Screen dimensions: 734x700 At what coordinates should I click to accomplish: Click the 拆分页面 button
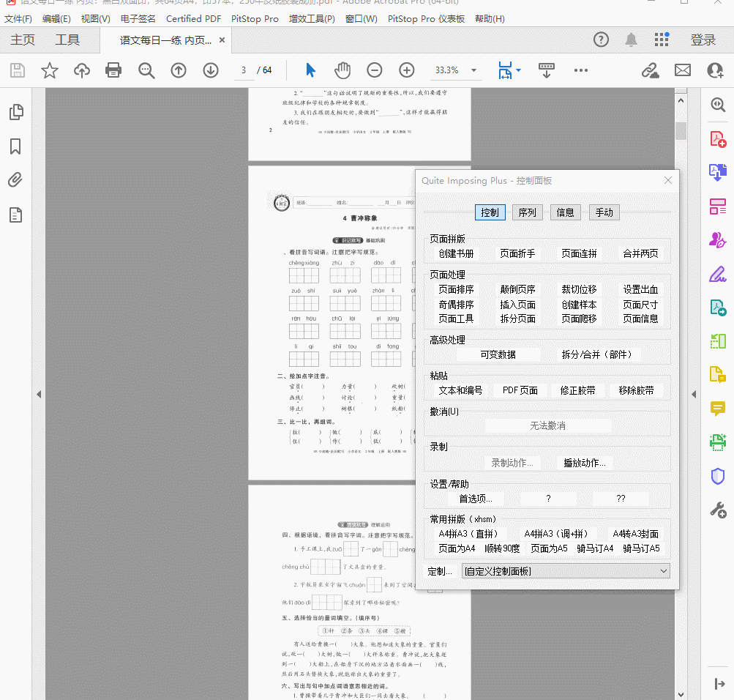coord(517,319)
